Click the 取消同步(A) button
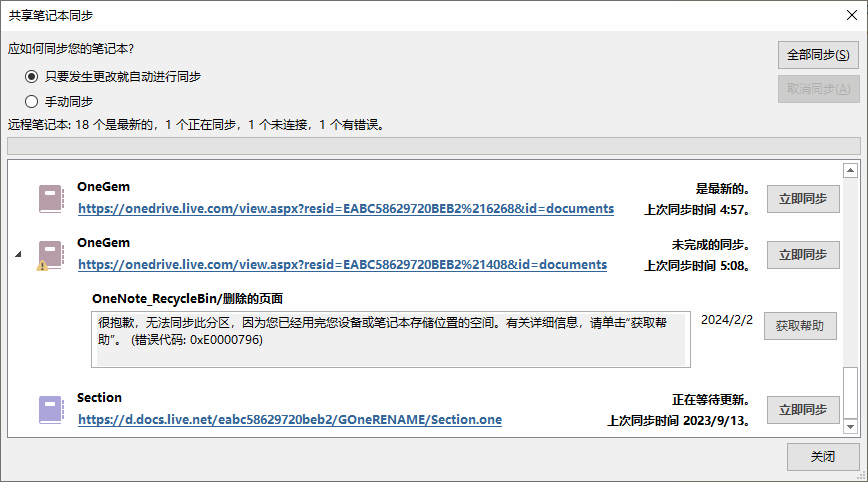The height and width of the screenshot is (482, 868). click(818, 89)
